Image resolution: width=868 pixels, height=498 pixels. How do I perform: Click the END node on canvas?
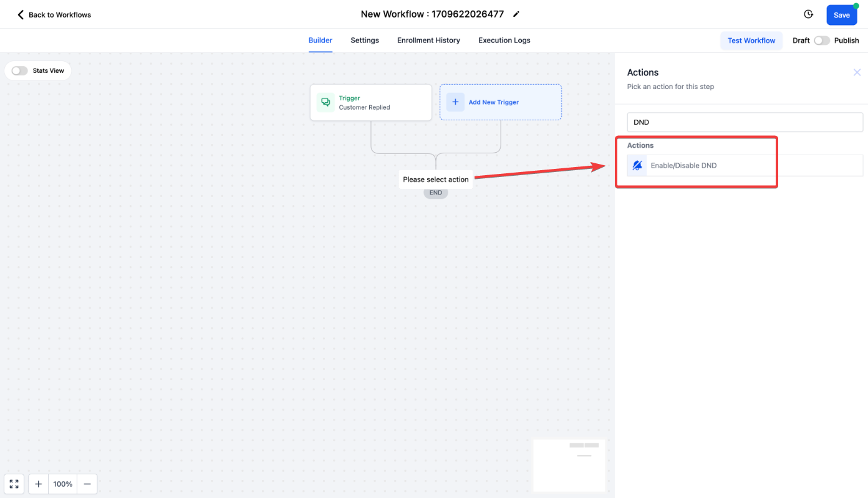436,193
